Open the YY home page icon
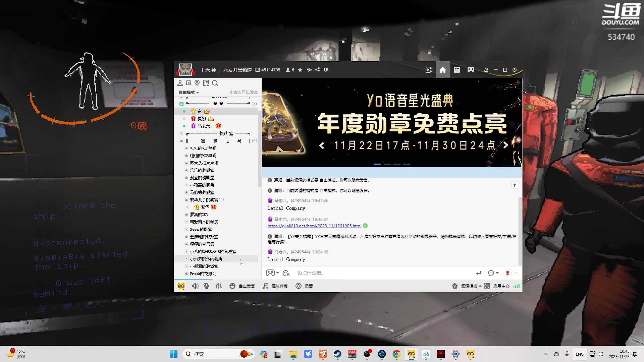 (x=443, y=70)
